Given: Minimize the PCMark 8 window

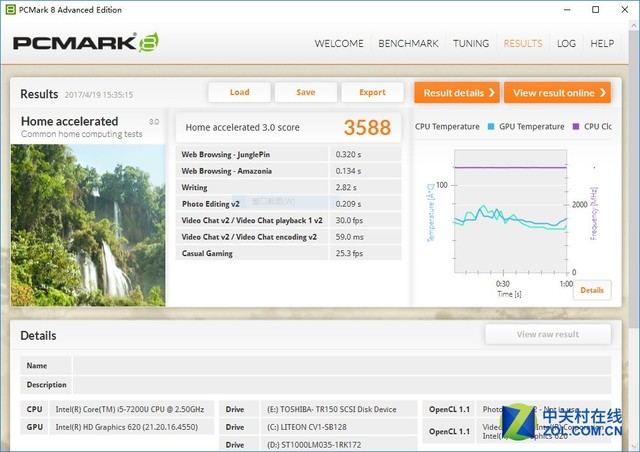Looking at the screenshot, I should 567,9.
